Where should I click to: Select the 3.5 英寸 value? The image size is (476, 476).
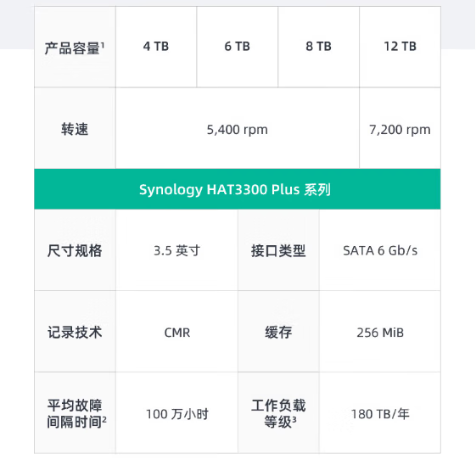tap(177, 250)
